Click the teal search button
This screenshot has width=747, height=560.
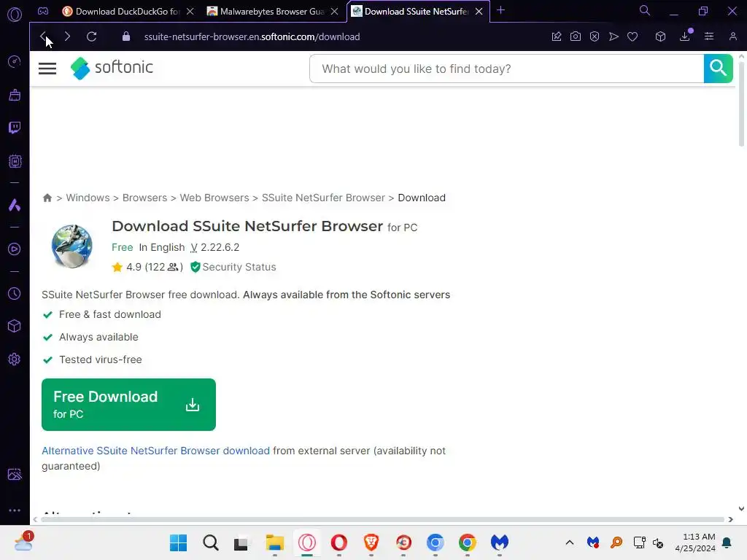point(718,69)
